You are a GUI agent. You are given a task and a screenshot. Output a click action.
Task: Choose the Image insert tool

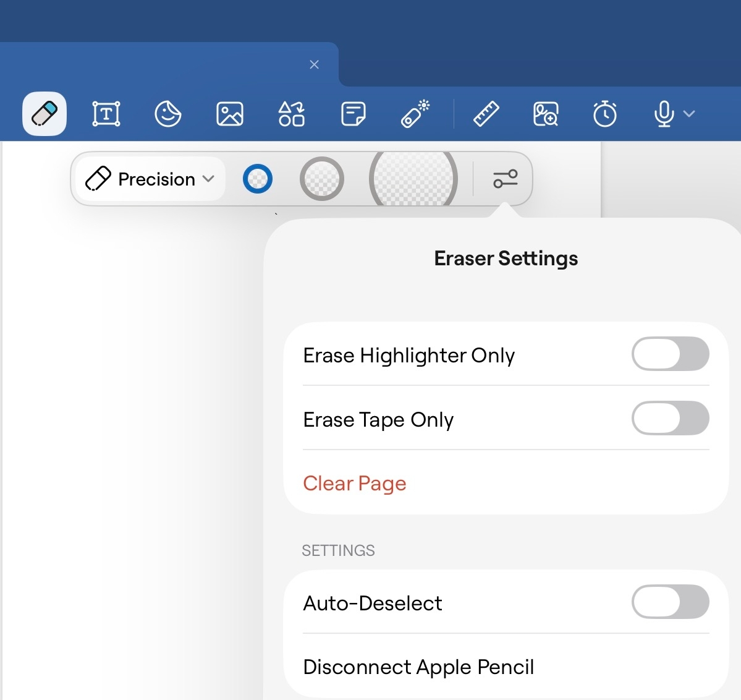pyautogui.click(x=230, y=114)
